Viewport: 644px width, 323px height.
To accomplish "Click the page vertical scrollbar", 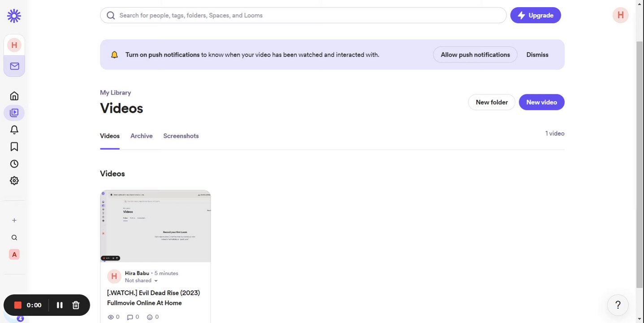I will pos(640,164).
